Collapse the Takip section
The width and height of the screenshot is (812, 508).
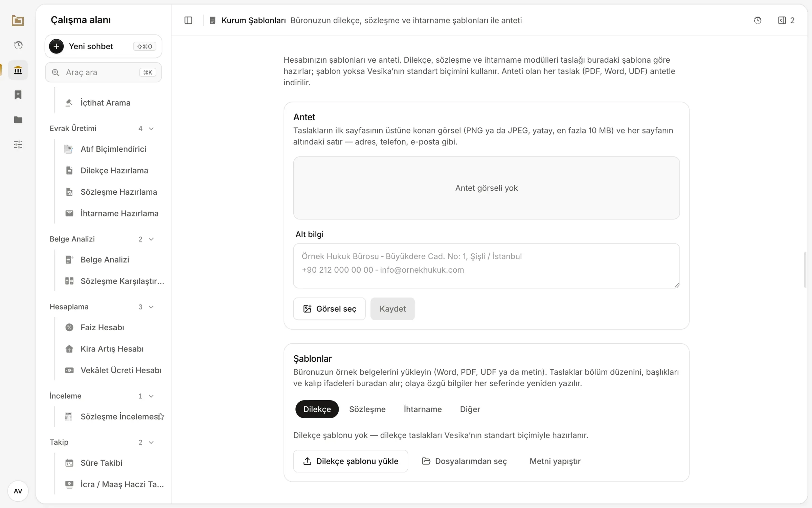point(151,442)
